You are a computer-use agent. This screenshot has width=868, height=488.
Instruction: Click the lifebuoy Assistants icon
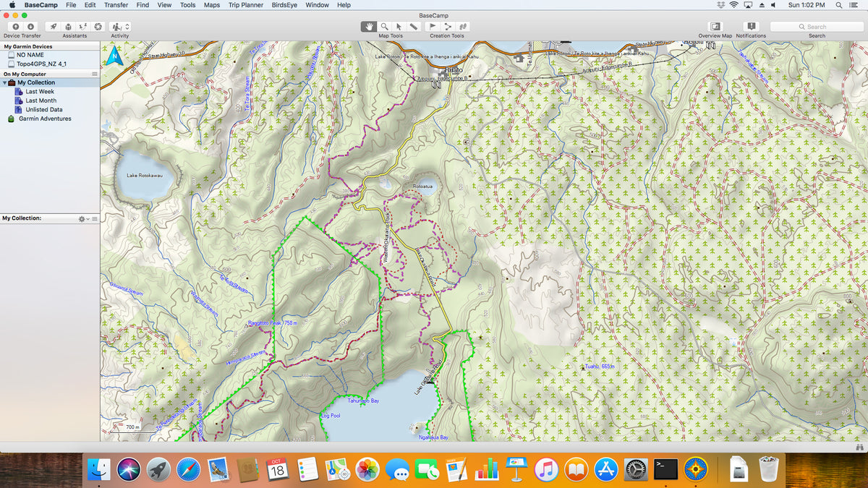98,27
